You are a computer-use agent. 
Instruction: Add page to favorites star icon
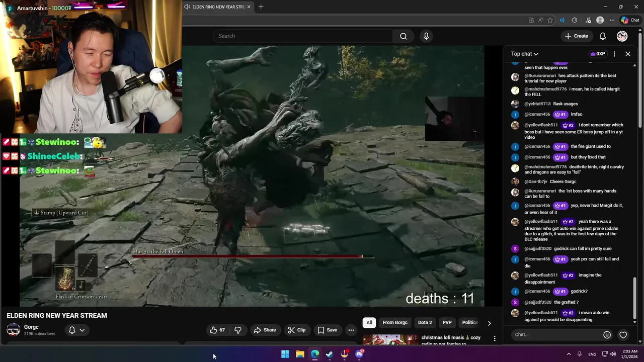(550, 20)
